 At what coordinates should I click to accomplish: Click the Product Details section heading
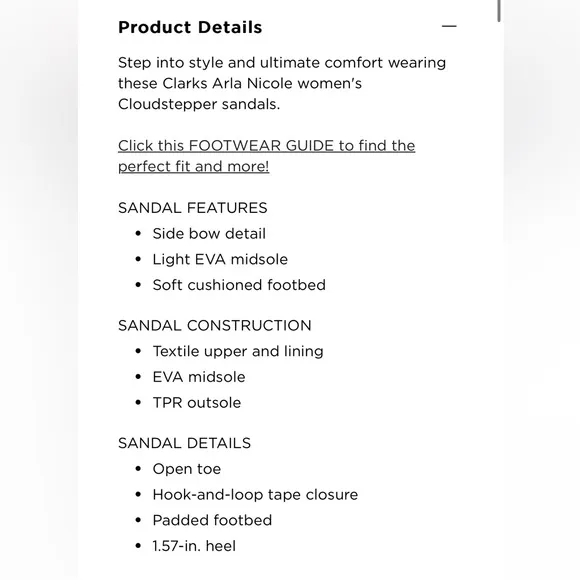point(190,27)
